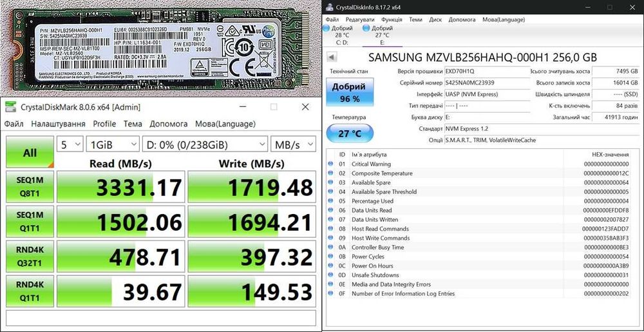Click status dot for Host Read Commands row
The height and width of the screenshot is (332, 644).
pyautogui.click(x=330, y=228)
